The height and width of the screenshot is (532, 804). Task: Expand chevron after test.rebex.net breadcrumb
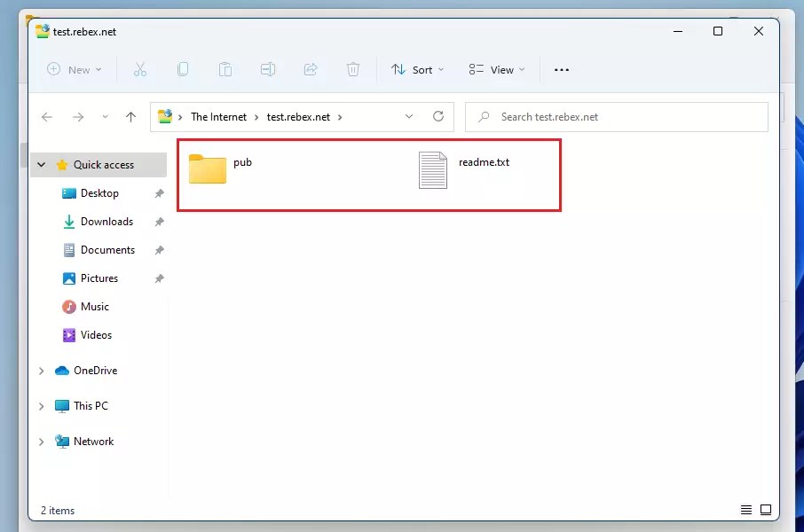[340, 117]
